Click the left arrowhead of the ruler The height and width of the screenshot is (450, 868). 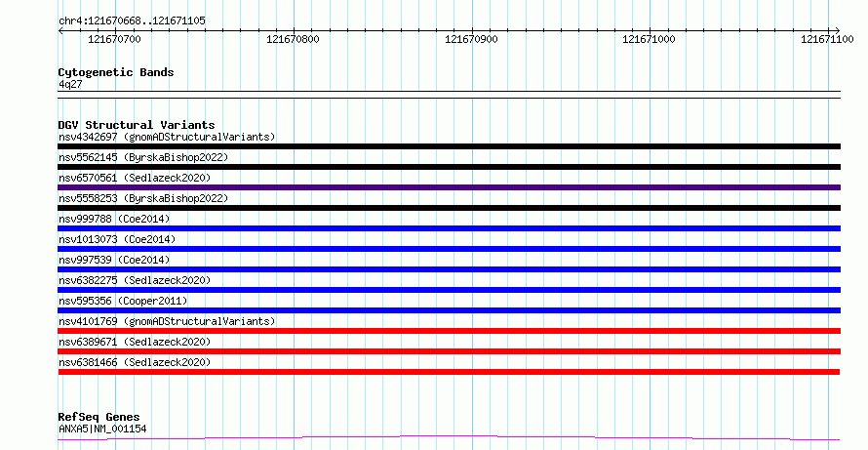[60, 30]
